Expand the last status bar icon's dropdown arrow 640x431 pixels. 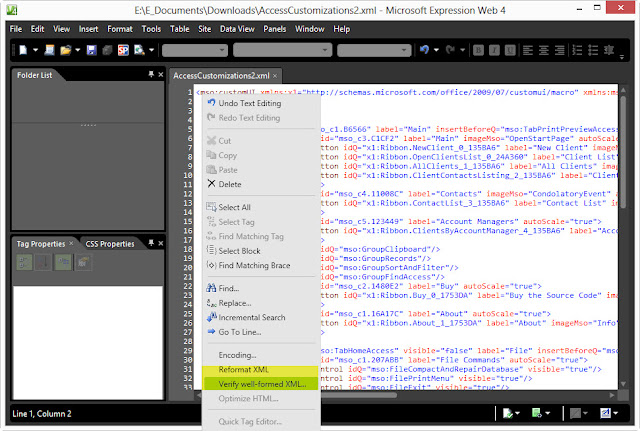(x=616, y=413)
